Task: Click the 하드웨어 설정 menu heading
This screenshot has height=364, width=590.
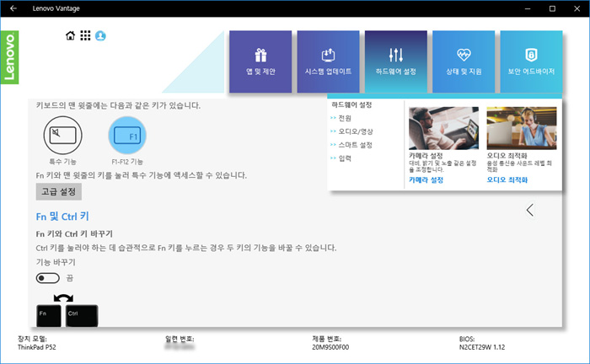Action: click(351, 105)
